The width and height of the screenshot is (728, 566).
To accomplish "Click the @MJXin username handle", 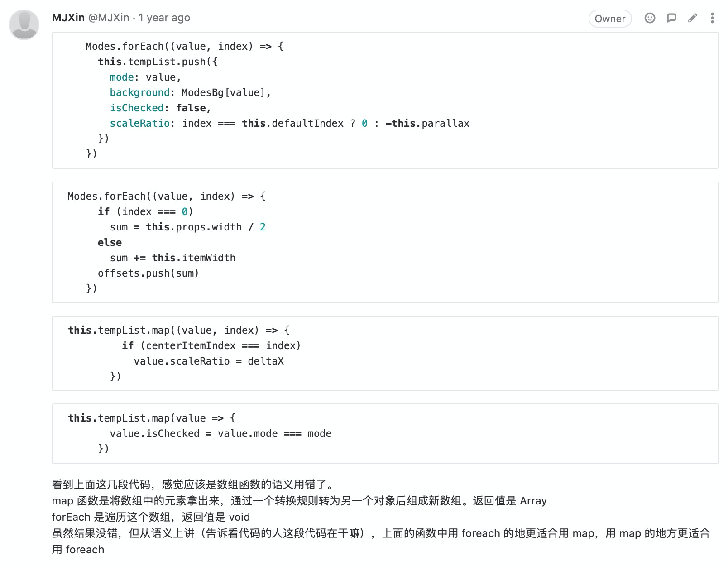I will (x=108, y=18).
